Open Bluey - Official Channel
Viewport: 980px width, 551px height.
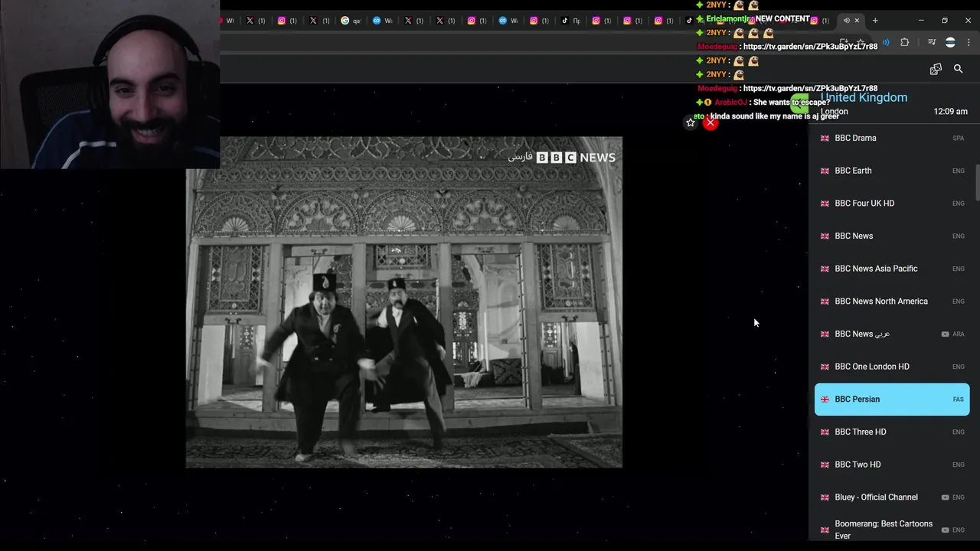coord(892,497)
